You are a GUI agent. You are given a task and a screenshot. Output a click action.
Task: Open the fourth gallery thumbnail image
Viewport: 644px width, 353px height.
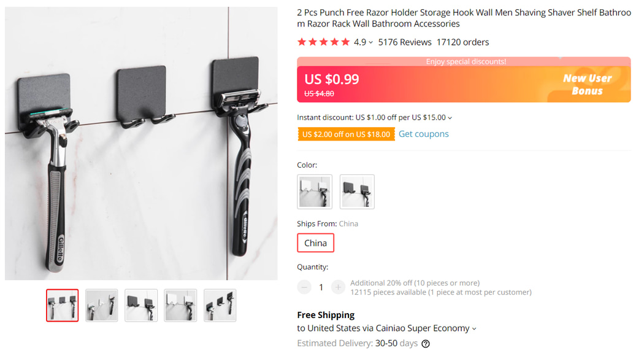coord(180,305)
